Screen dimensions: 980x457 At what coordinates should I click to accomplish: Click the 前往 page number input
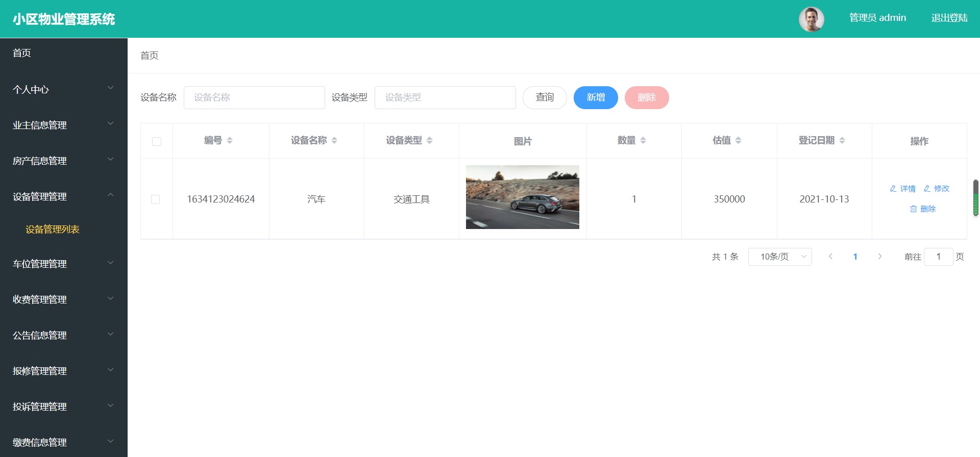coord(939,257)
